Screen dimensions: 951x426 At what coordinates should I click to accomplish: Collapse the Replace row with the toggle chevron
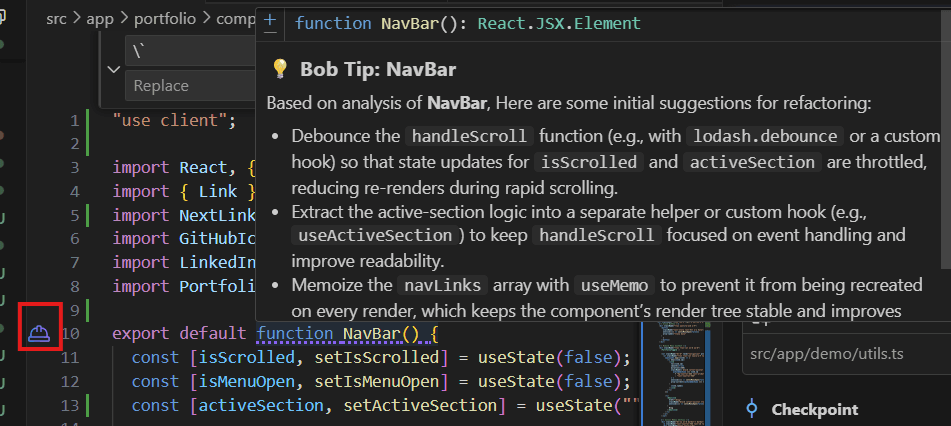coord(113,69)
